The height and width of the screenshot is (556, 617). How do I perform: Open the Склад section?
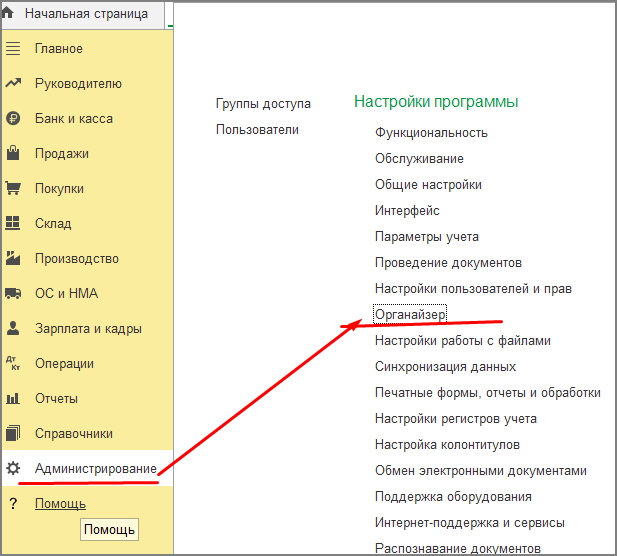[x=53, y=224]
